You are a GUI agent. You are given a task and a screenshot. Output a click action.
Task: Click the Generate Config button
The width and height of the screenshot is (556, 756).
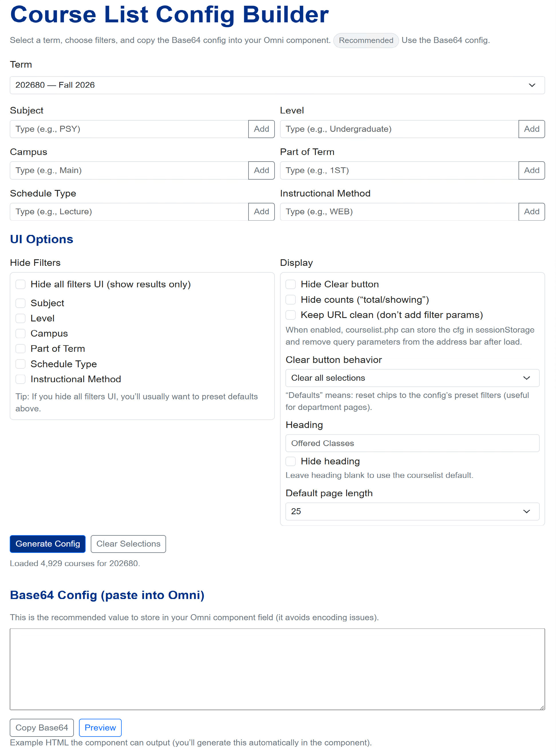click(x=47, y=543)
